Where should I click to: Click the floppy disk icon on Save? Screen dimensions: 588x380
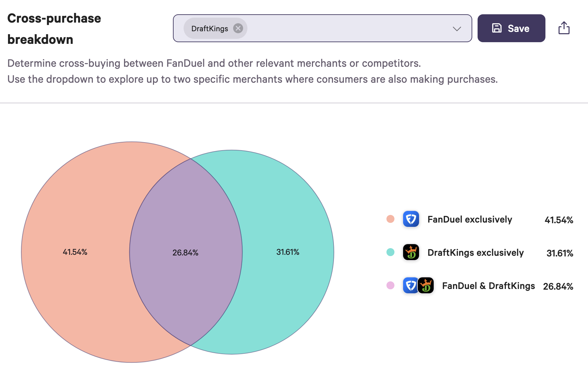497,28
